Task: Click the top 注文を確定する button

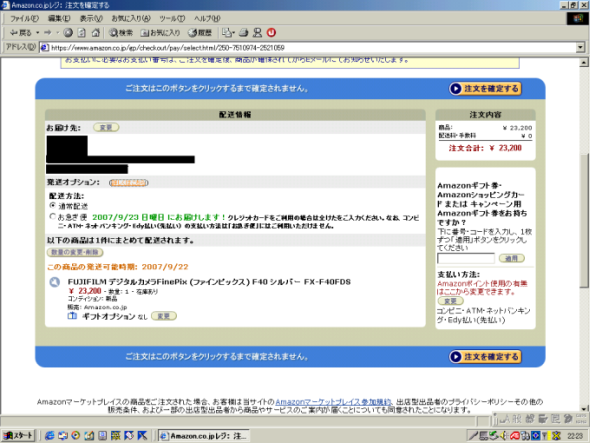Action: click(x=485, y=89)
